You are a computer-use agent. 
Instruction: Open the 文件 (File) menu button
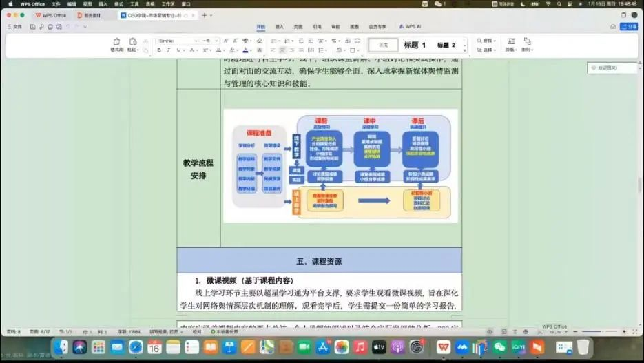[x=14, y=27]
